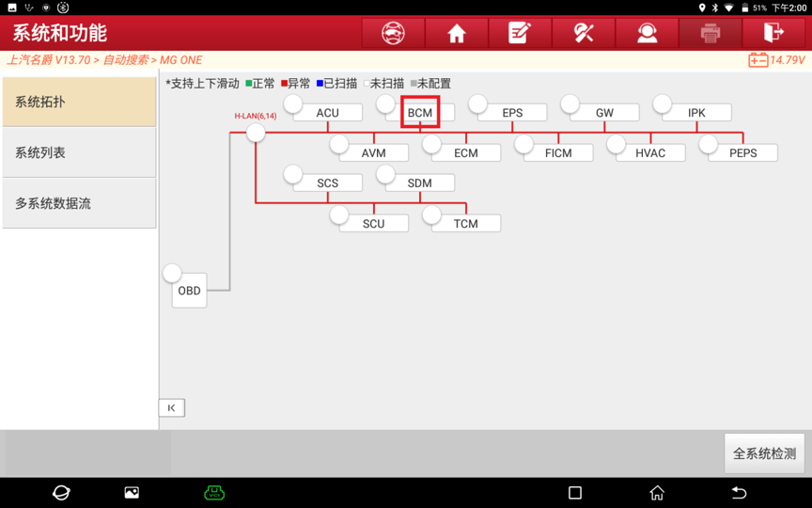Open the ACU module node
This screenshot has height=508, width=812.
(327, 113)
